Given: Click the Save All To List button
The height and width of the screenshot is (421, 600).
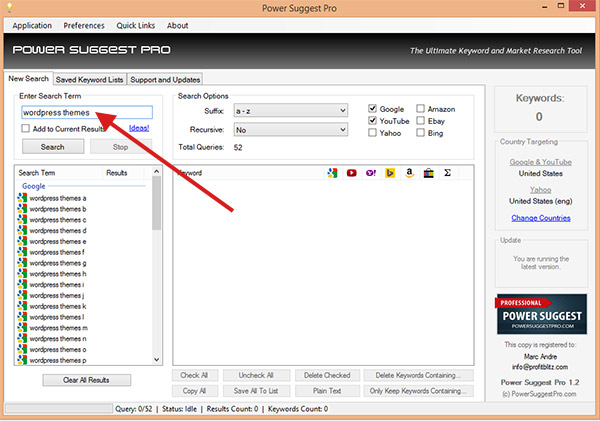Looking at the screenshot, I should pyautogui.click(x=256, y=391).
